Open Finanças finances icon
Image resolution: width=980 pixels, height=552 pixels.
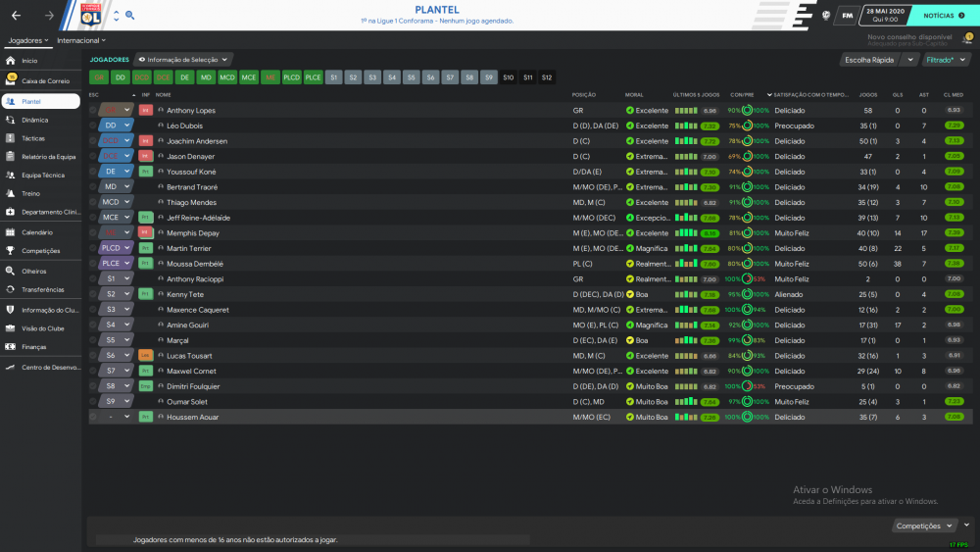pyautogui.click(x=10, y=347)
